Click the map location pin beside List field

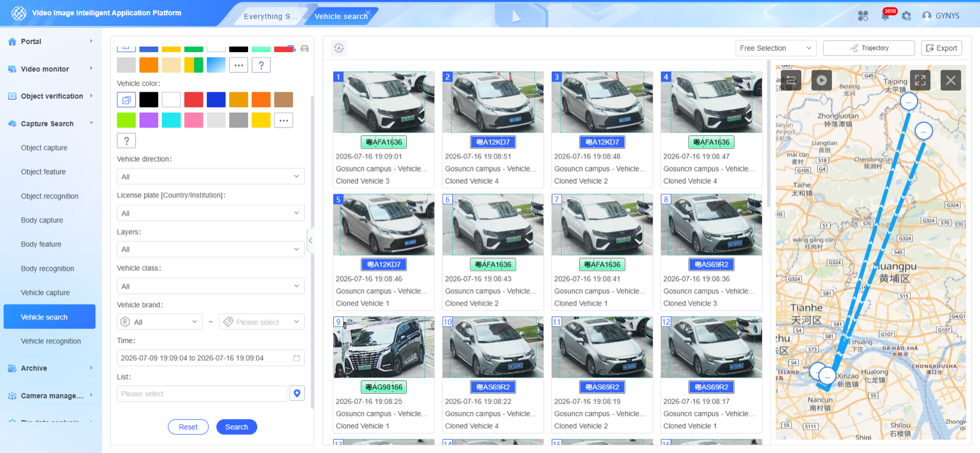tap(297, 394)
